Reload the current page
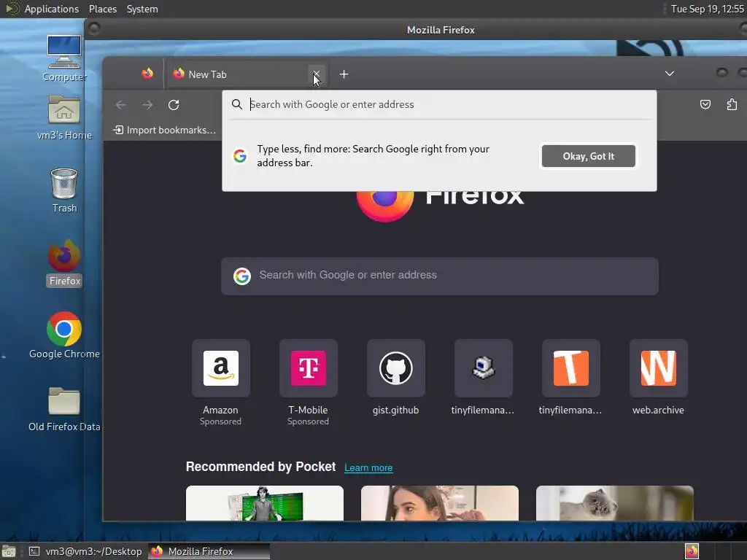This screenshot has height=560, width=747. [x=174, y=105]
